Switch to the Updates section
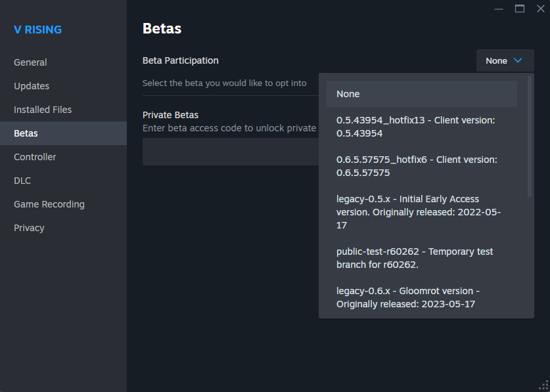 click(32, 86)
